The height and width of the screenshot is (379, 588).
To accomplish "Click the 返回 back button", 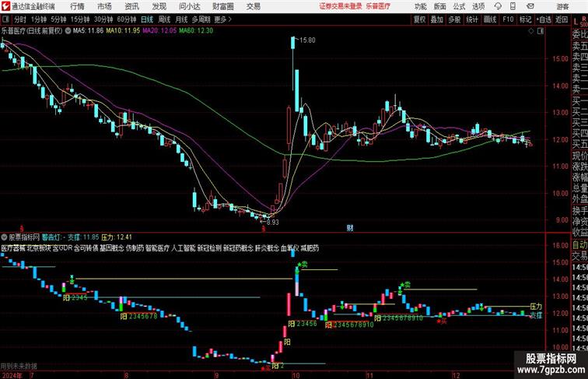I will click(562, 19).
